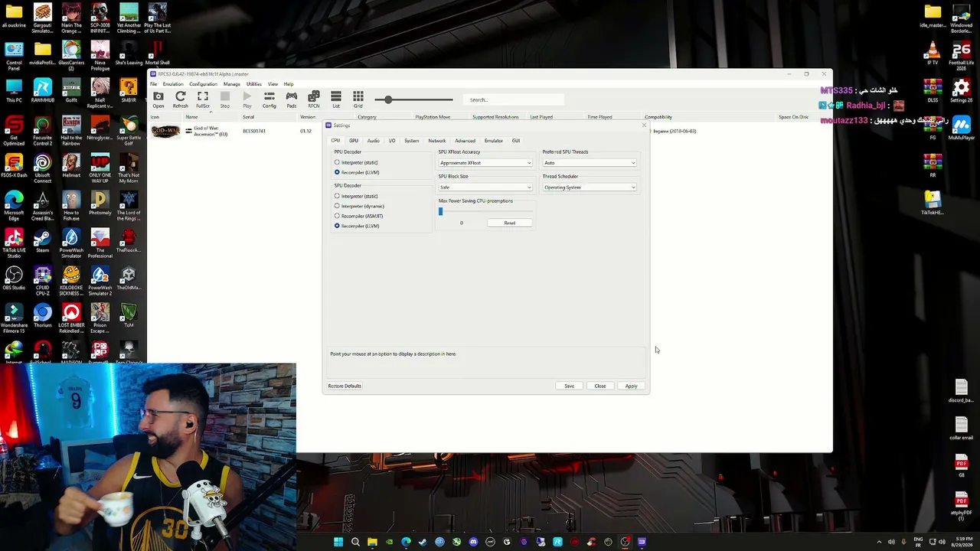This screenshot has width=980, height=551.
Task: Select SPU Decoder Recompiler (LLVM) option
Action: click(x=357, y=226)
